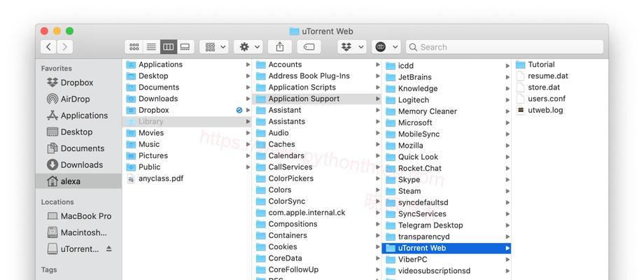This screenshot has height=280, width=644.
Task: Switch to column view
Action: point(169,47)
